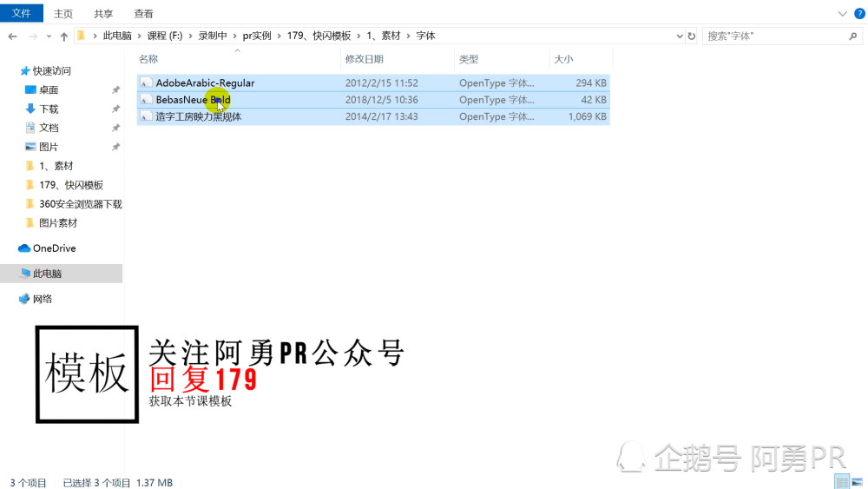
Task: Click the date 2012/2/15 11:52
Action: pos(381,83)
